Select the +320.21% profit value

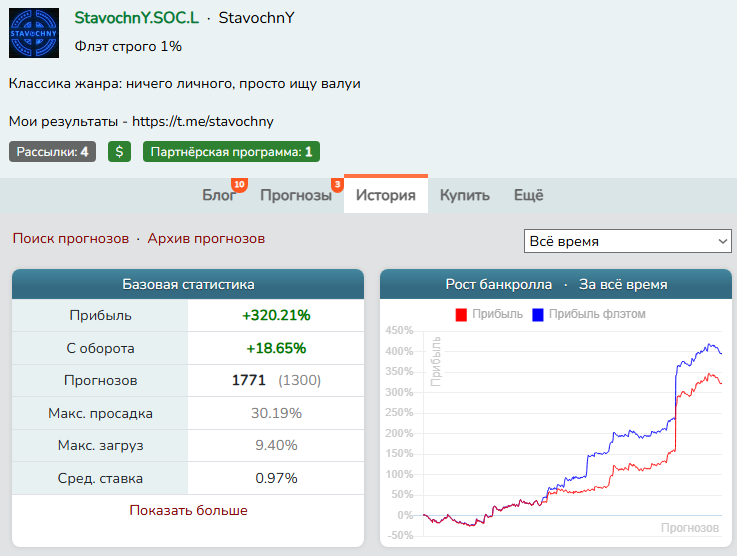pyautogui.click(x=276, y=315)
